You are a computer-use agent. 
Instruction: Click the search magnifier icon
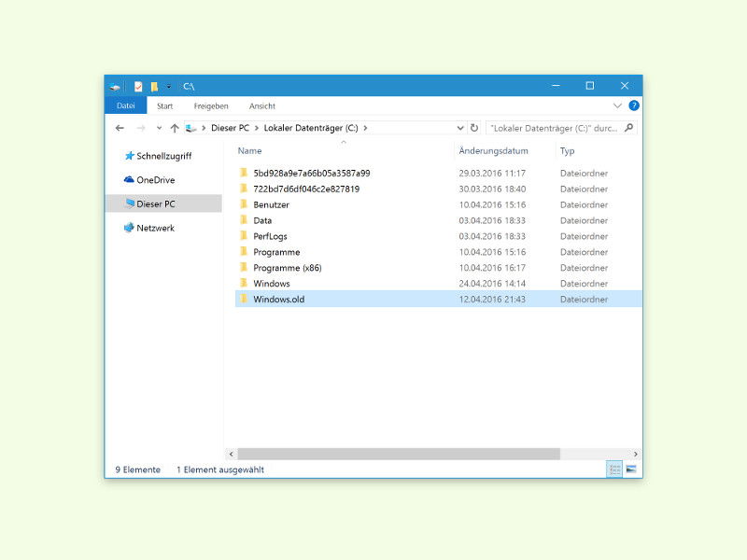pyautogui.click(x=628, y=128)
